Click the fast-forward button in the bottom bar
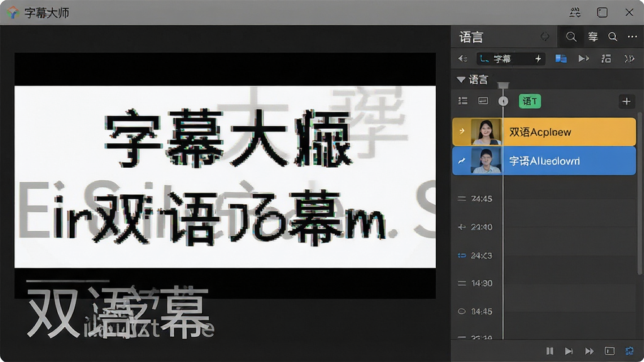 tap(589, 351)
